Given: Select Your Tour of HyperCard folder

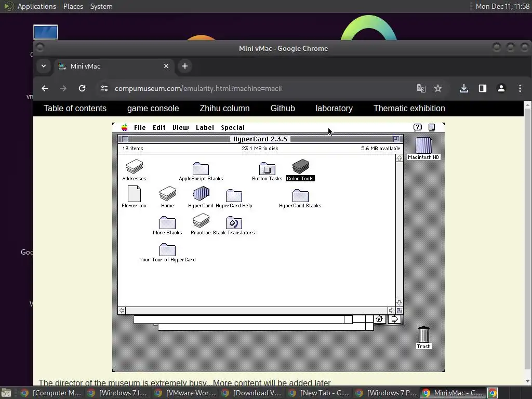Looking at the screenshot, I should pyautogui.click(x=167, y=250).
